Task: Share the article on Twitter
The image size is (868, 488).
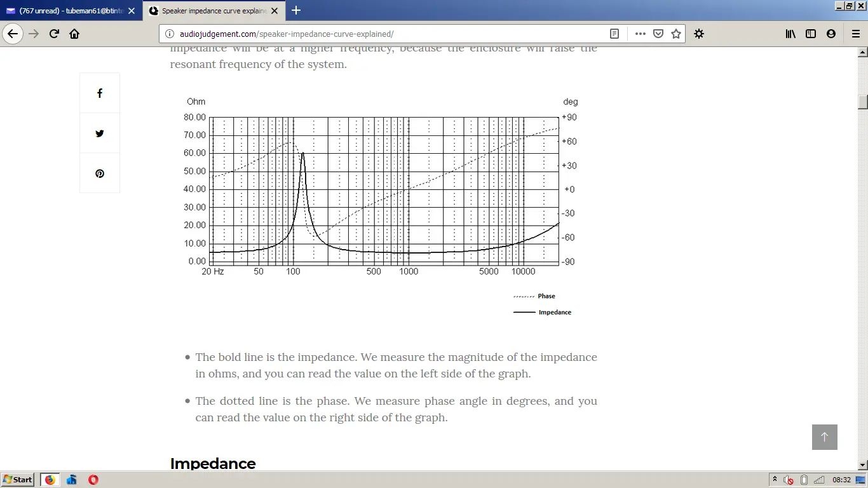Action: point(100,133)
